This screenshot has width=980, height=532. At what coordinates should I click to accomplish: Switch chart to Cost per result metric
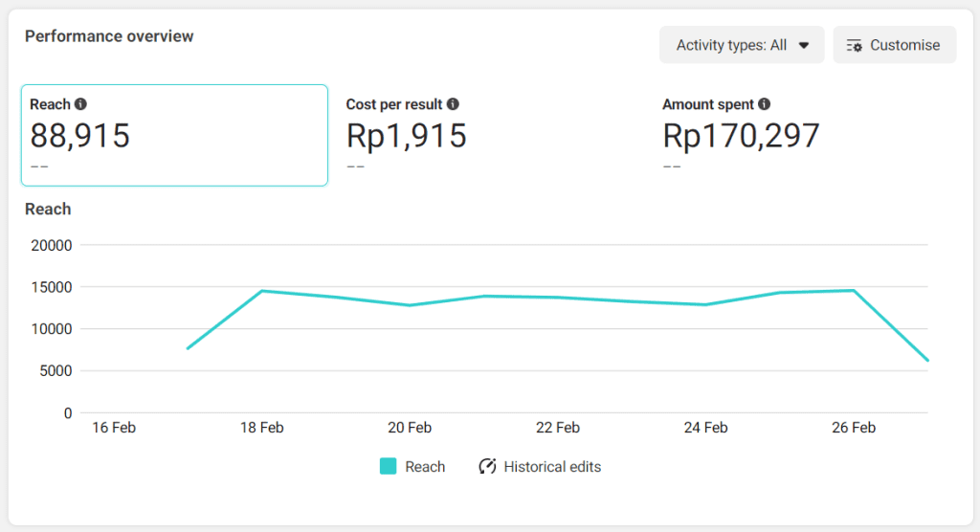point(490,135)
